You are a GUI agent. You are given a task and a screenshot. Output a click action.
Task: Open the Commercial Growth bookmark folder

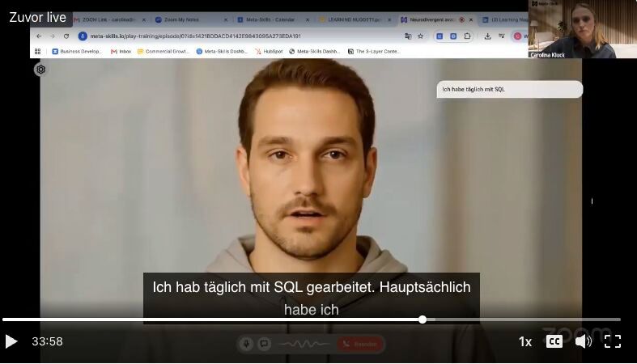coord(163,52)
